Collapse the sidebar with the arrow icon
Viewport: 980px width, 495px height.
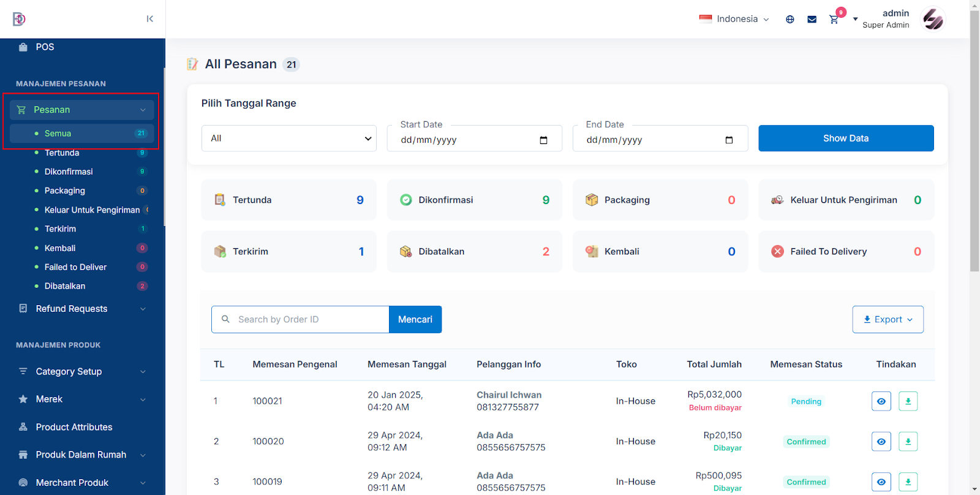pos(150,19)
